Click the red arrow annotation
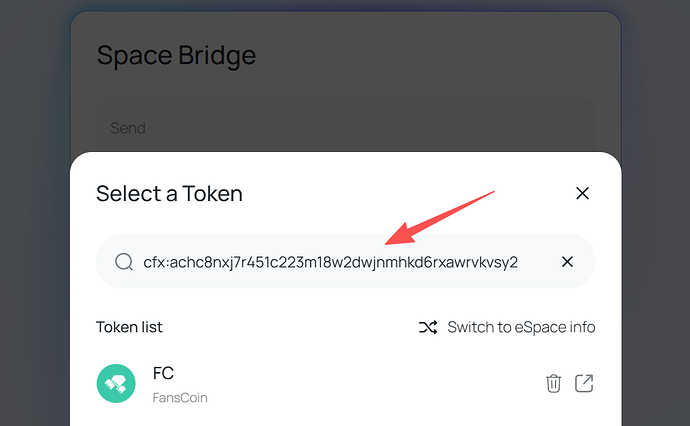Image resolution: width=690 pixels, height=426 pixels. tap(439, 218)
